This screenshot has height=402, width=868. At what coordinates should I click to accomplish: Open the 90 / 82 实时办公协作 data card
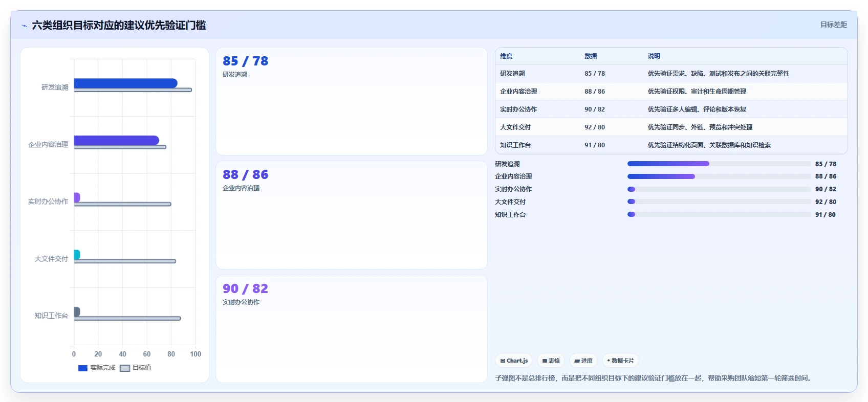point(352,329)
